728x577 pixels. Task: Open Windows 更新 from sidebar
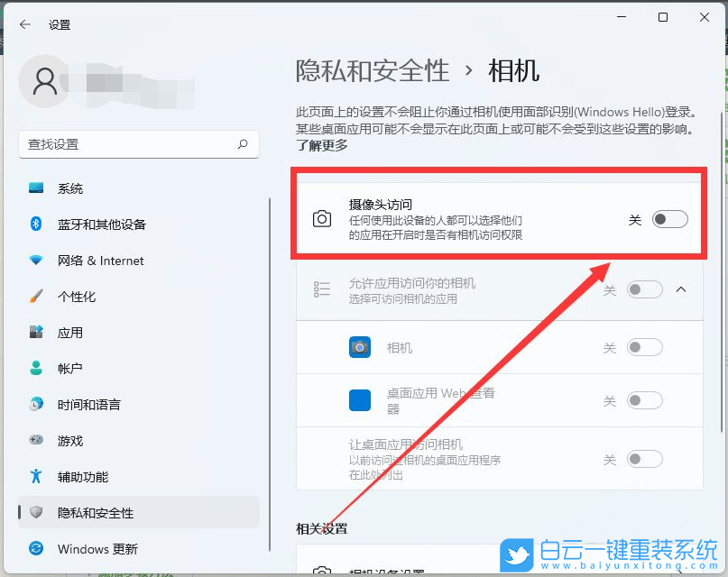click(36, 548)
